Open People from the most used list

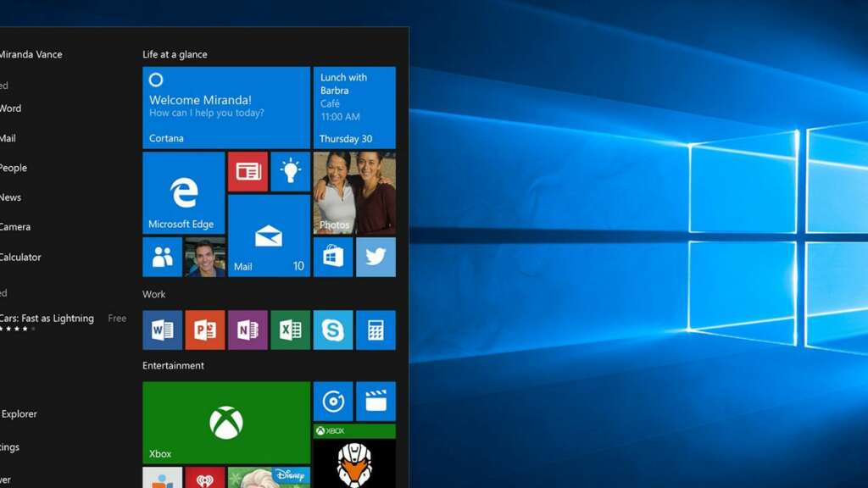(x=14, y=168)
